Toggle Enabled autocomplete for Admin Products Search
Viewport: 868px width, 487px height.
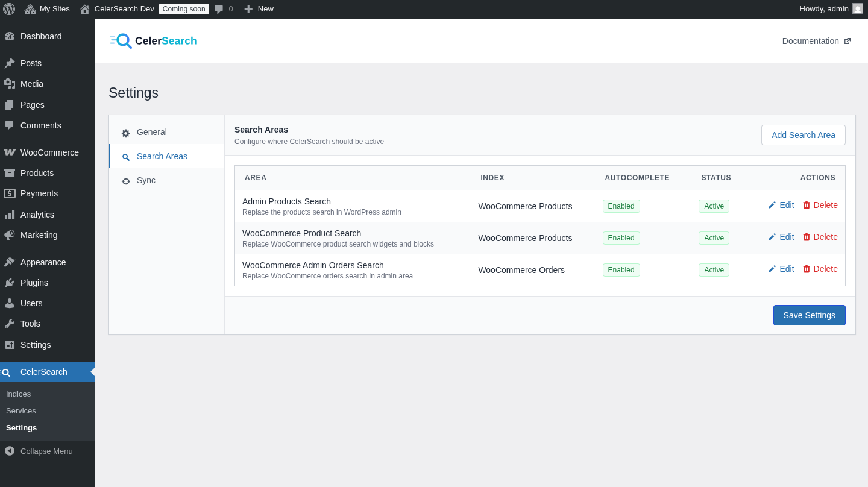point(621,206)
